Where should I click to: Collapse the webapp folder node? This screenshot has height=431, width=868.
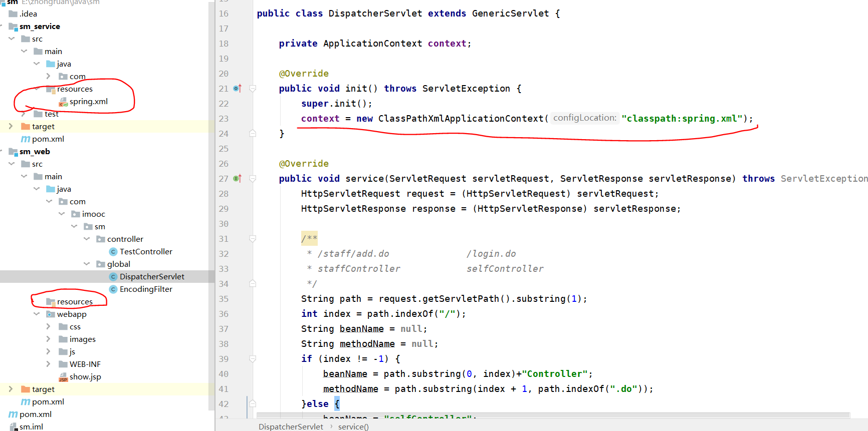coord(37,314)
